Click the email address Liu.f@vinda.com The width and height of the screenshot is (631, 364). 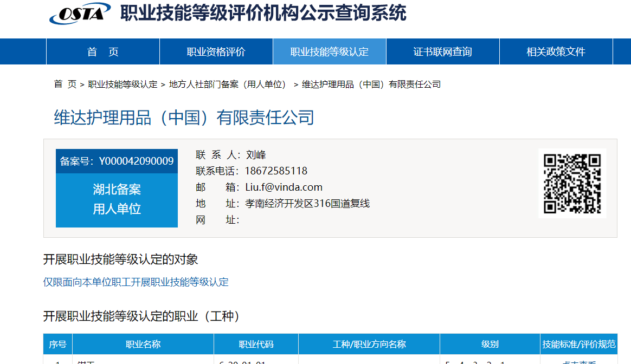click(x=284, y=187)
